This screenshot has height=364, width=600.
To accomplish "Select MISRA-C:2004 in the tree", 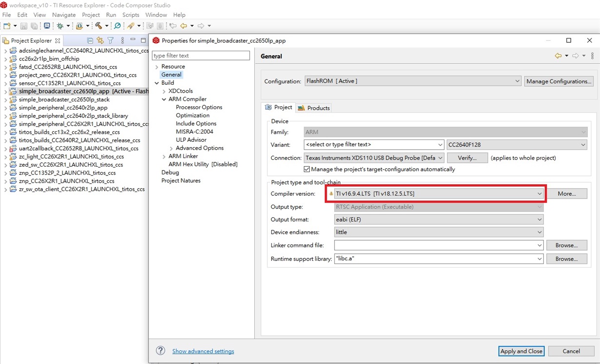I will (x=194, y=132).
